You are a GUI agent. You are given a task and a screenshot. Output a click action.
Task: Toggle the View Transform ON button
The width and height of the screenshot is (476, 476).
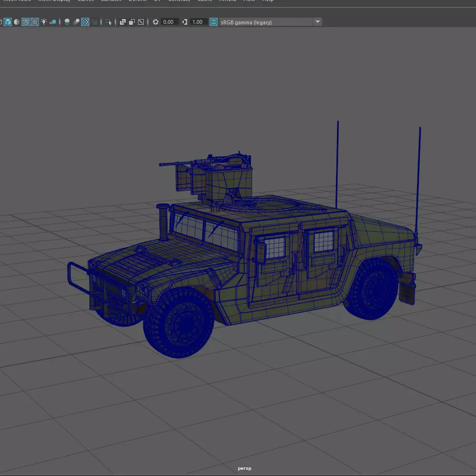coord(214,22)
